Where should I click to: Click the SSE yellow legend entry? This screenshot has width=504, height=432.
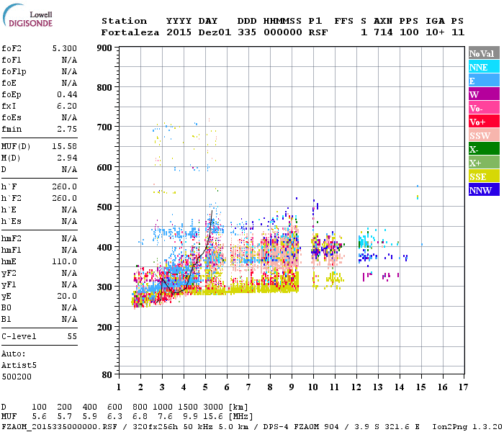[484, 176]
